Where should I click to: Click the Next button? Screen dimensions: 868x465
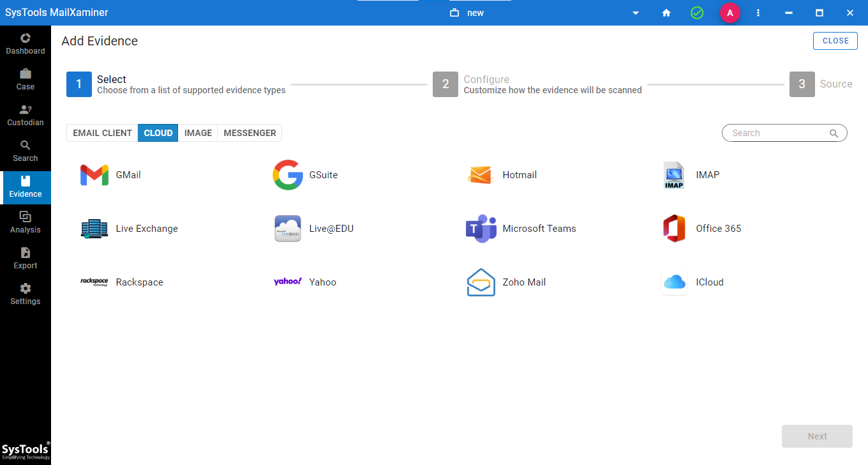point(817,436)
